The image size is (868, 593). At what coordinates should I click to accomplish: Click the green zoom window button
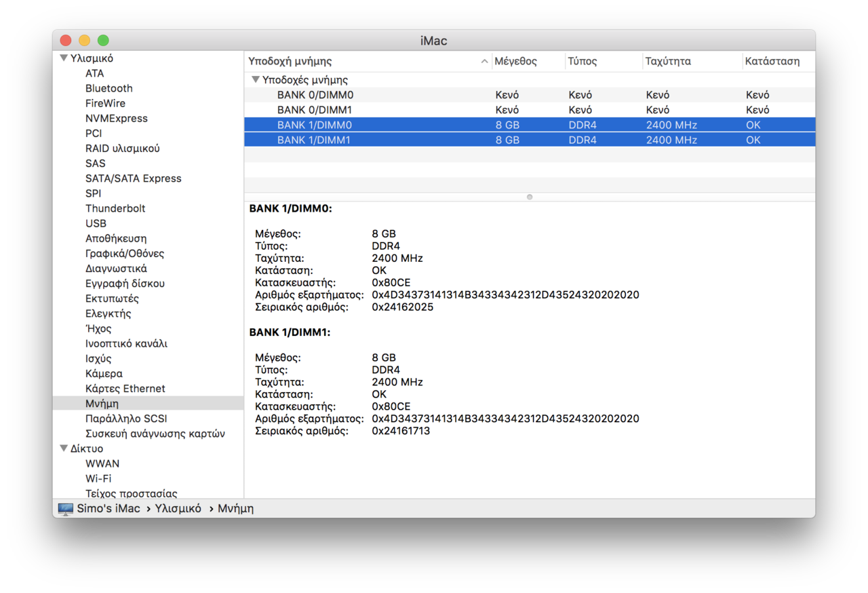[x=103, y=41]
